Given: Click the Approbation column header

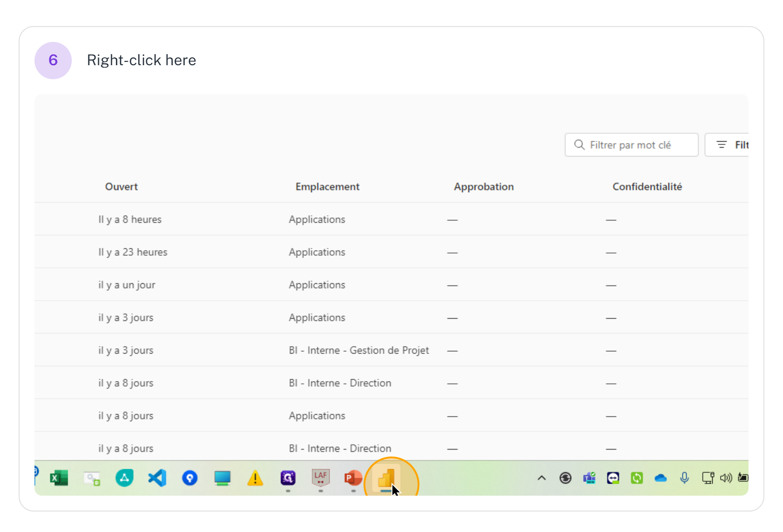Looking at the screenshot, I should pyautogui.click(x=484, y=187).
